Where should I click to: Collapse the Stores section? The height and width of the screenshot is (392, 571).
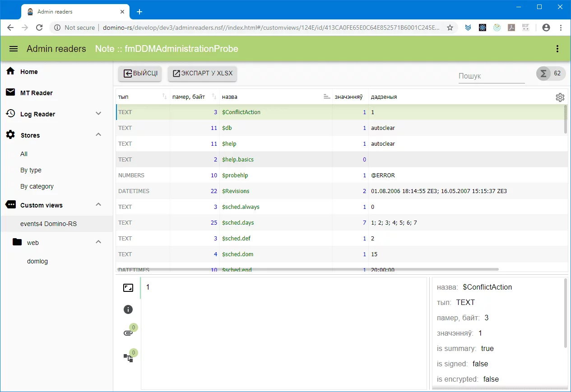[98, 135]
